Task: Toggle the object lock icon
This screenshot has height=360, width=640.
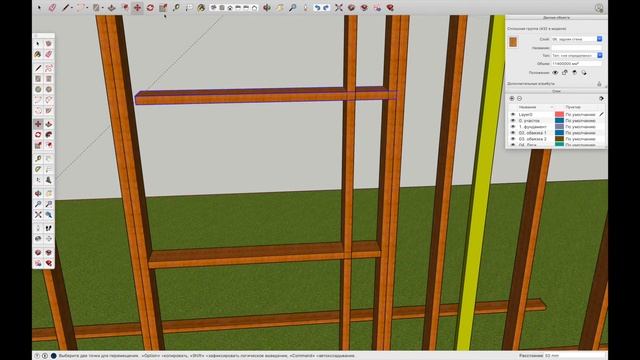Action: (x=565, y=73)
